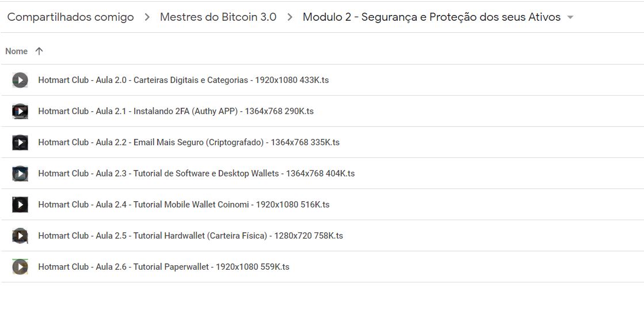The height and width of the screenshot is (313, 644).
Task: Reverse sort order with the Nome arrow
Action: pos(39,51)
